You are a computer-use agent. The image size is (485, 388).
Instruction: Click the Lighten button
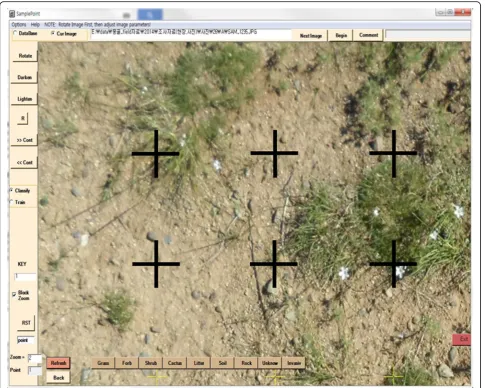pyautogui.click(x=24, y=99)
